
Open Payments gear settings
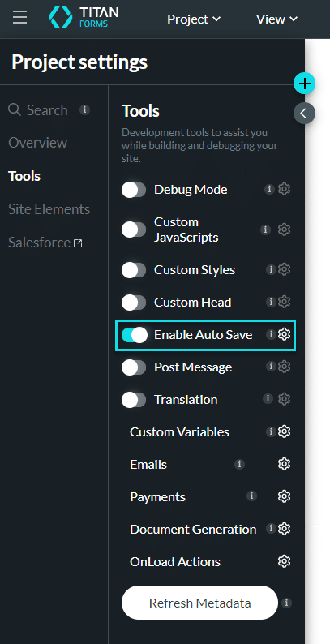(x=284, y=496)
